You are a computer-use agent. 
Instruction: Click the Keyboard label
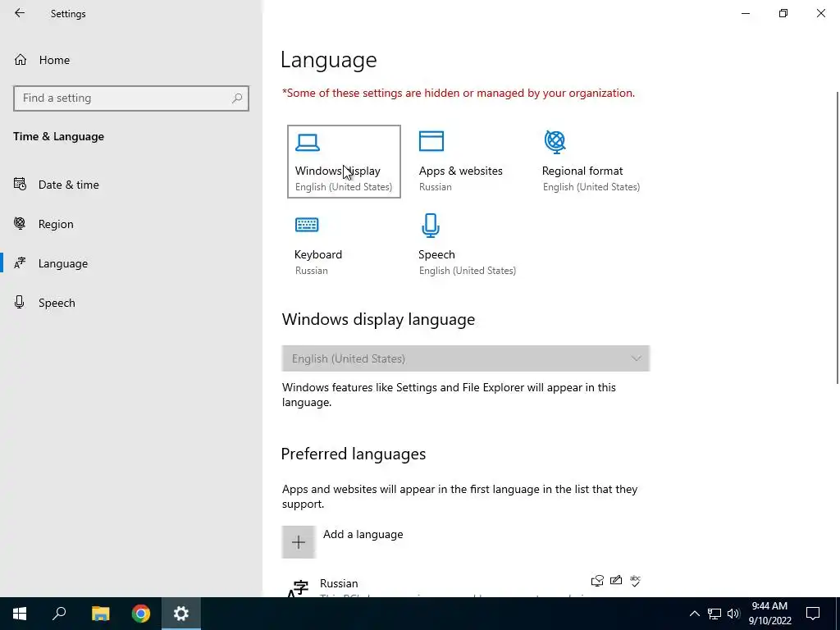[318, 254]
